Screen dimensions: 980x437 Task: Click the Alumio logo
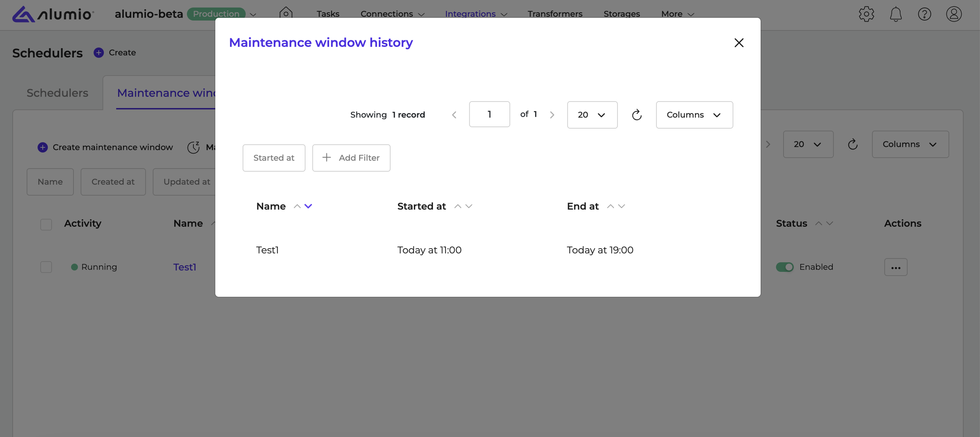(x=53, y=14)
